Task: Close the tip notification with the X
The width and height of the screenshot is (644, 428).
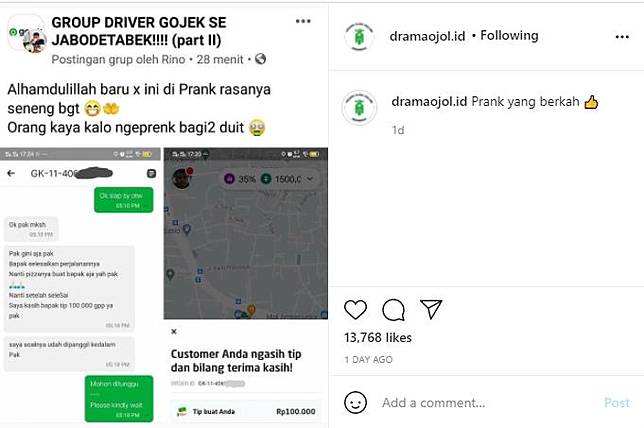Action: coord(174,331)
